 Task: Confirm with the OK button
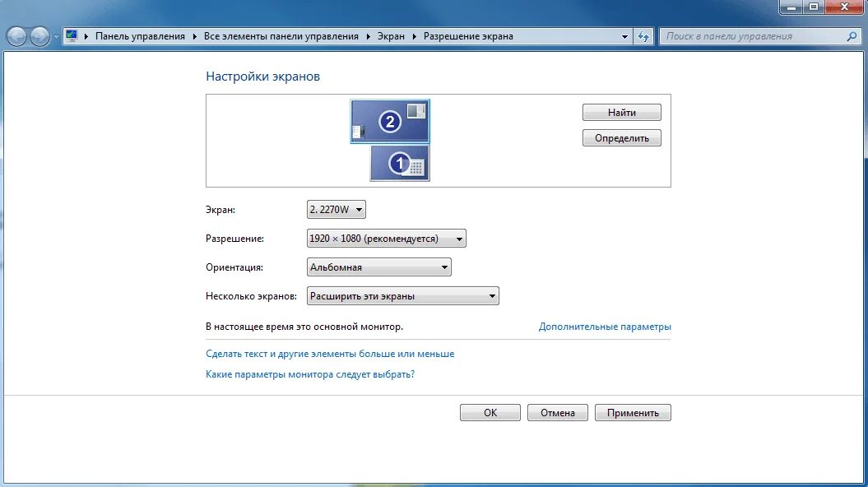point(490,413)
